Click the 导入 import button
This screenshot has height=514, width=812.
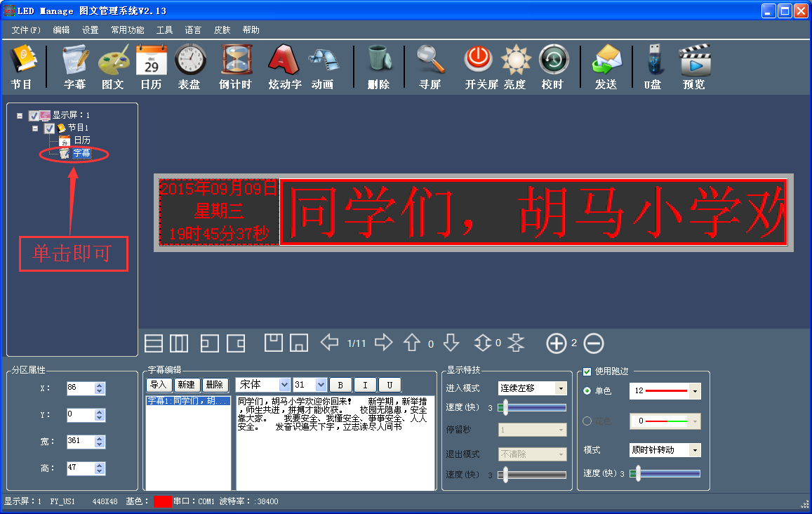(159, 385)
